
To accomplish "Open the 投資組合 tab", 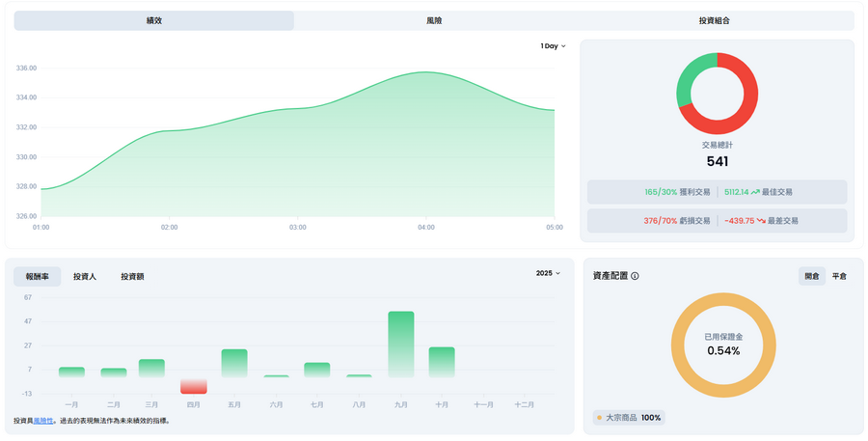I will click(x=714, y=20).
